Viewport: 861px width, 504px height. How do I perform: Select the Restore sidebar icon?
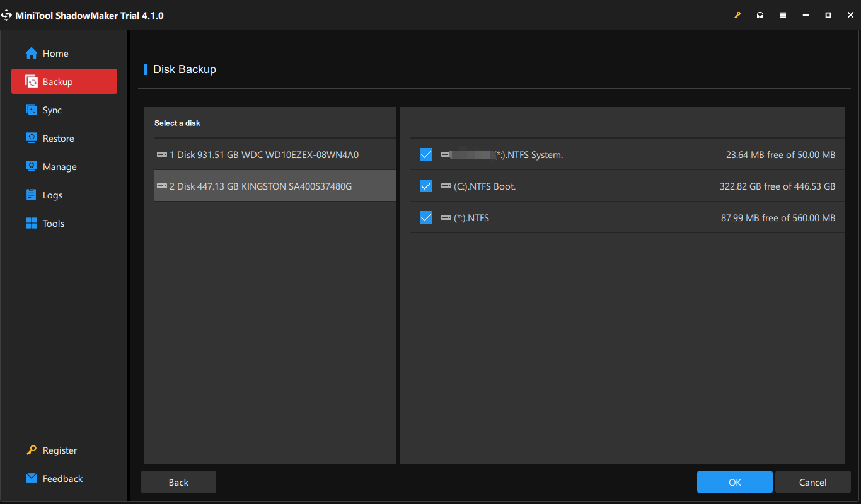coord(32,139)
